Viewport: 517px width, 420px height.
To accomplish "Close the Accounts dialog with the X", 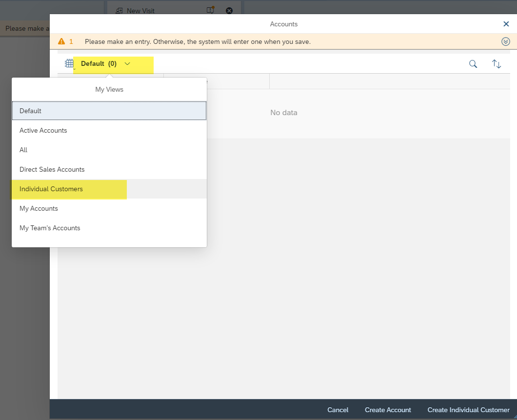I will click(x=506, y=24).
